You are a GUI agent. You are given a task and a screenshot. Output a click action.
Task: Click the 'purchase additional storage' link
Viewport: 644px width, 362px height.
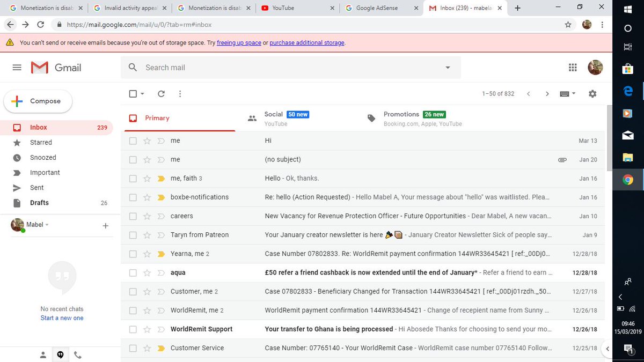coord(307,43)
